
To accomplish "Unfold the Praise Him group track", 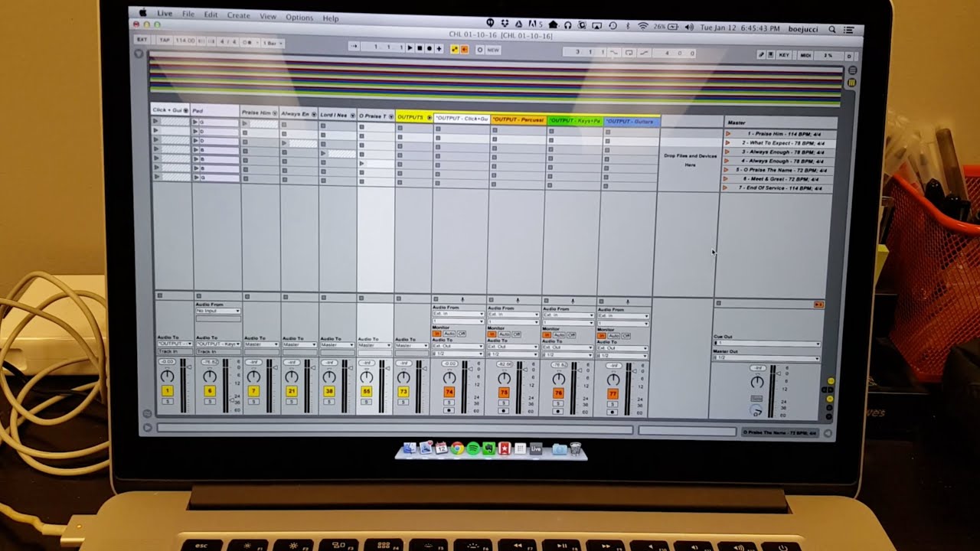I will (x=275, y=112).
